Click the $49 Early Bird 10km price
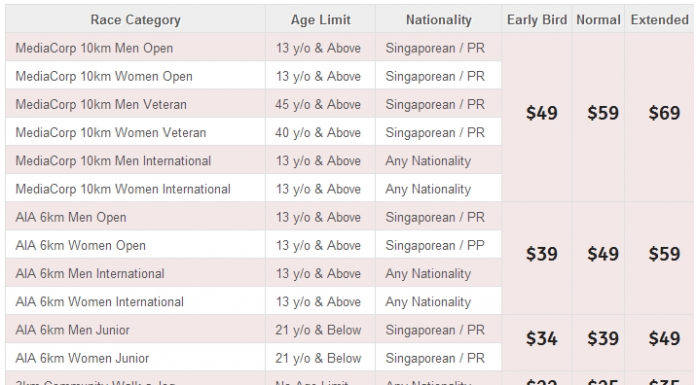Screen dimensions: 696x385 pos(542,113)
